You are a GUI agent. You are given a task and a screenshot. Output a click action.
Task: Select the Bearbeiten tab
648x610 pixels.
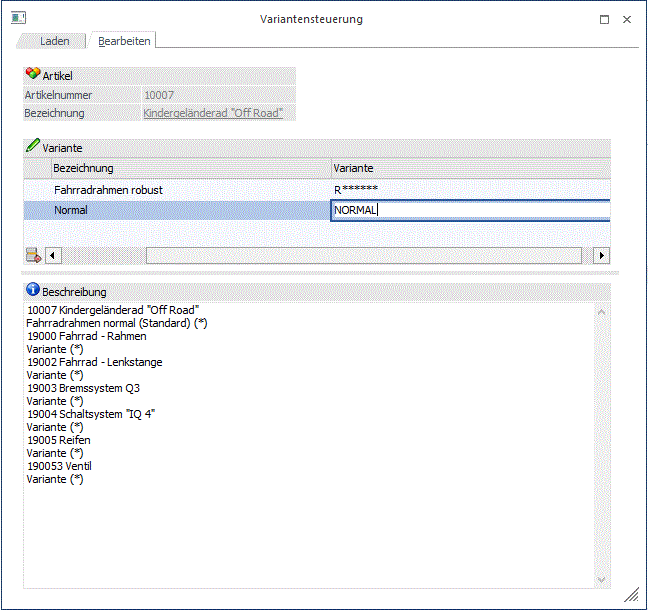[x=124, y=41]
